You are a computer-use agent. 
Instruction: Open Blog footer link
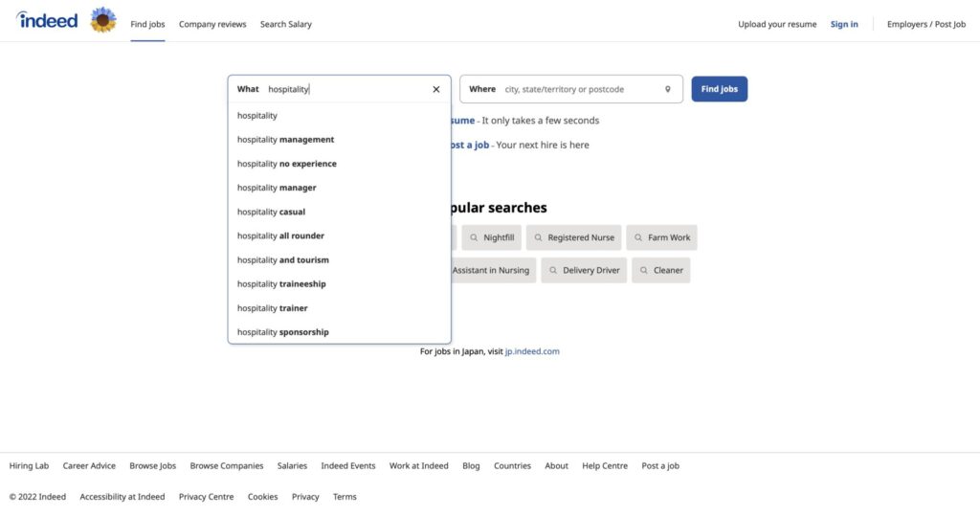[x=471, y=466]
